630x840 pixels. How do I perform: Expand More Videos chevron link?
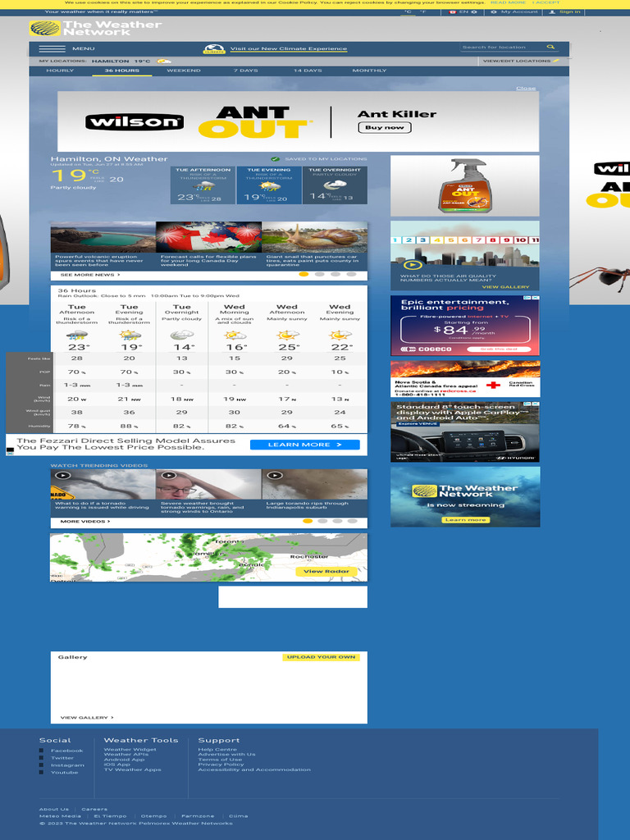[x=85, y=521]
